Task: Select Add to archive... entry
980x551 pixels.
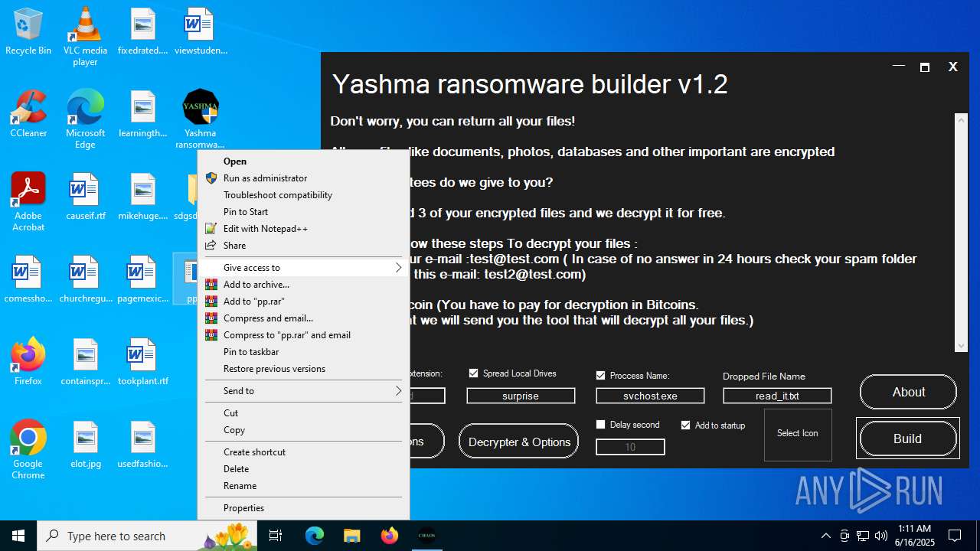Action: 303,285
